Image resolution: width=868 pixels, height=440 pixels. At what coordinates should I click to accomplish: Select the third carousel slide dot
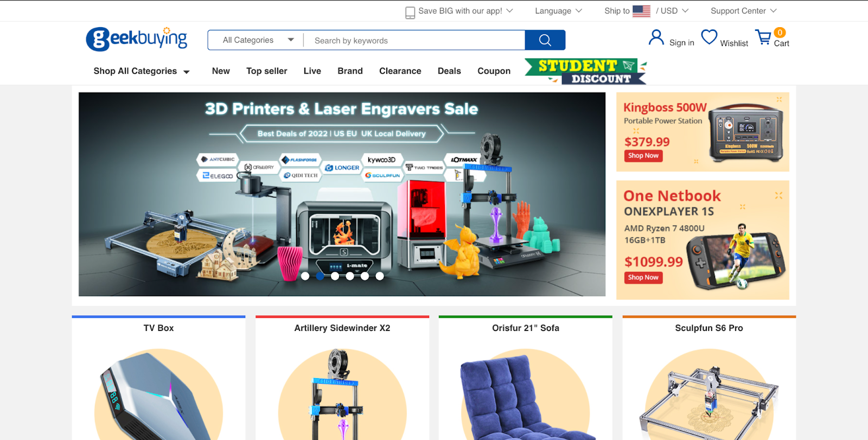coord(335,276)
